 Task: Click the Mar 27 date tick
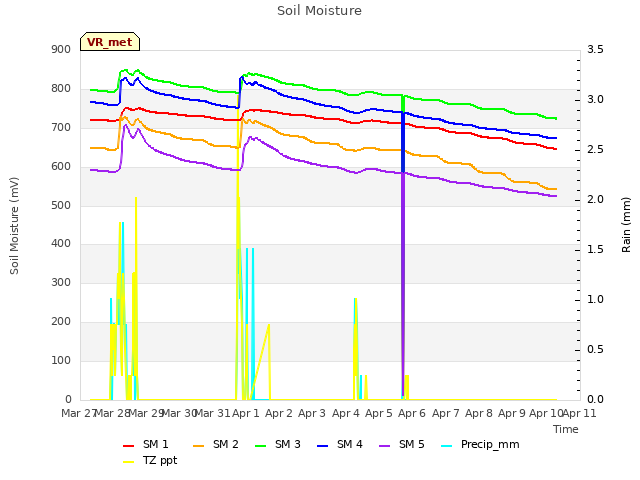click(x=79, y=413)
